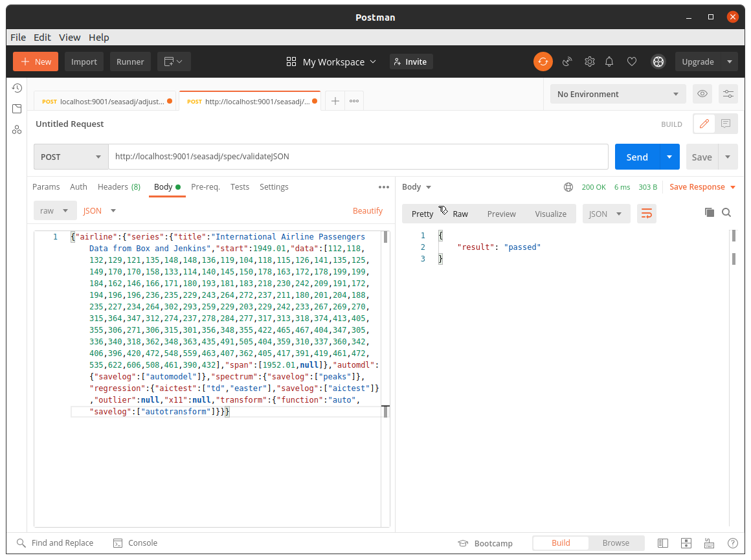The height and width of the screenshot is (560, 751).
Task: Open the notifications bell icon
Action: (609, 62)
